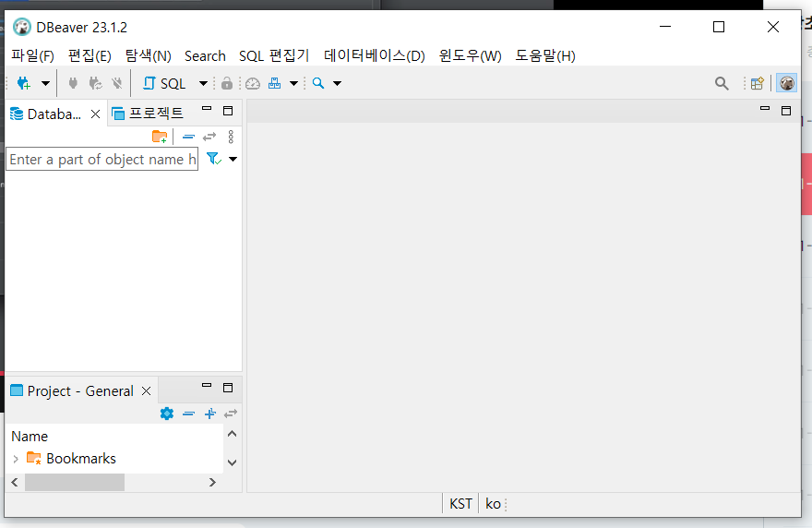Screen dimensions: 812x528
Task: Open the Search menu
Action: 205,55
